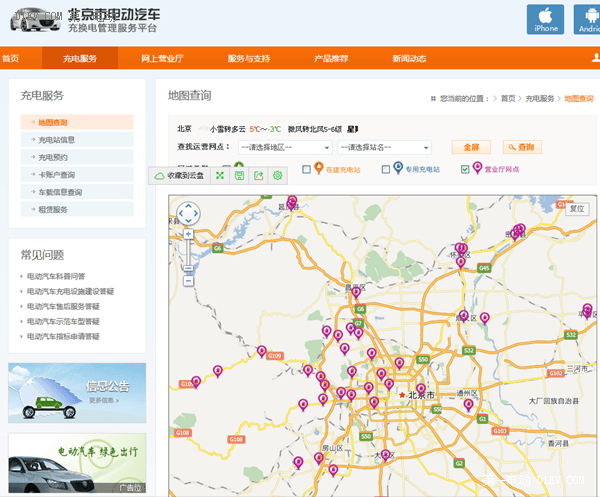600x497 pixels.
Task: Click 更多信息 on the 信息公告 banner
Action: (104, 400)
